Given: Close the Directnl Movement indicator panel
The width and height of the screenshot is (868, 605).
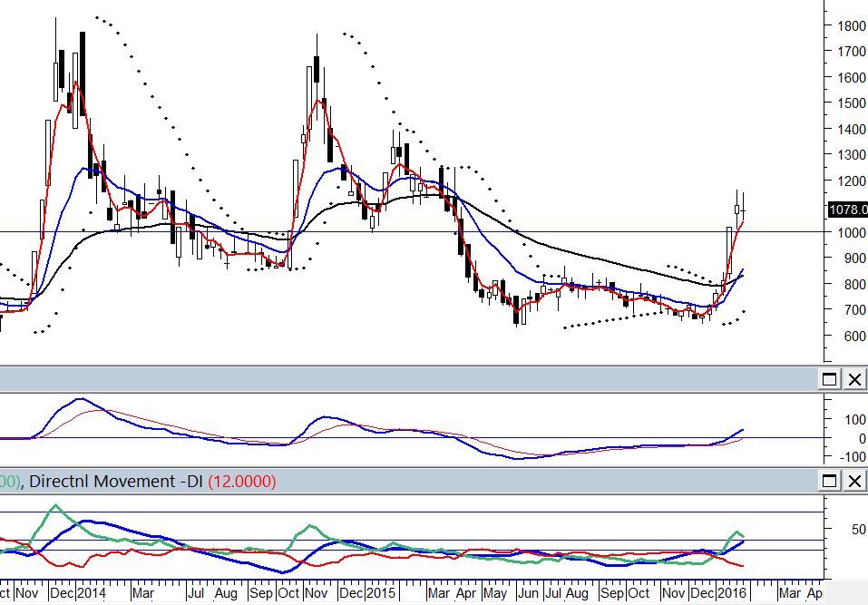Looking at the screenshot, I should point(854,481).
